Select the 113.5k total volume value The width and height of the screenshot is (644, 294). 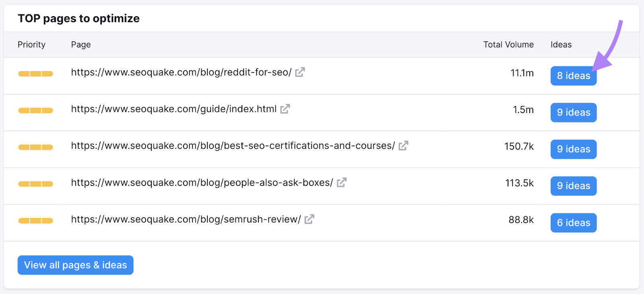[519, 183]
